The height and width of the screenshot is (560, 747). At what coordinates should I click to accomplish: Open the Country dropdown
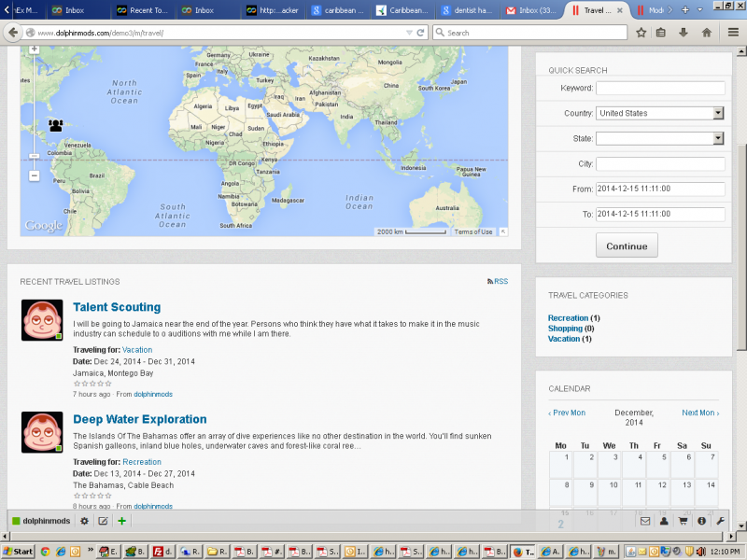coord(660,113)
